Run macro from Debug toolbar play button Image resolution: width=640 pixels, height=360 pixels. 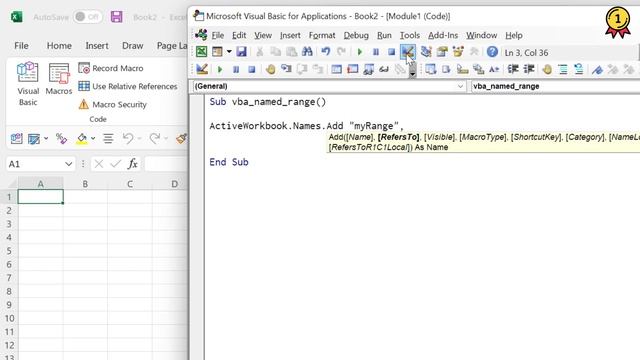(220, 70)
